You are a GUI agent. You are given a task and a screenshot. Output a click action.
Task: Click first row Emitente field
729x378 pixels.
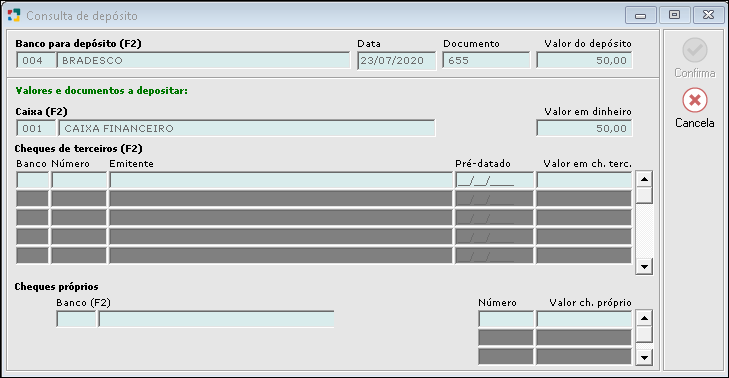tap(281, 180)
